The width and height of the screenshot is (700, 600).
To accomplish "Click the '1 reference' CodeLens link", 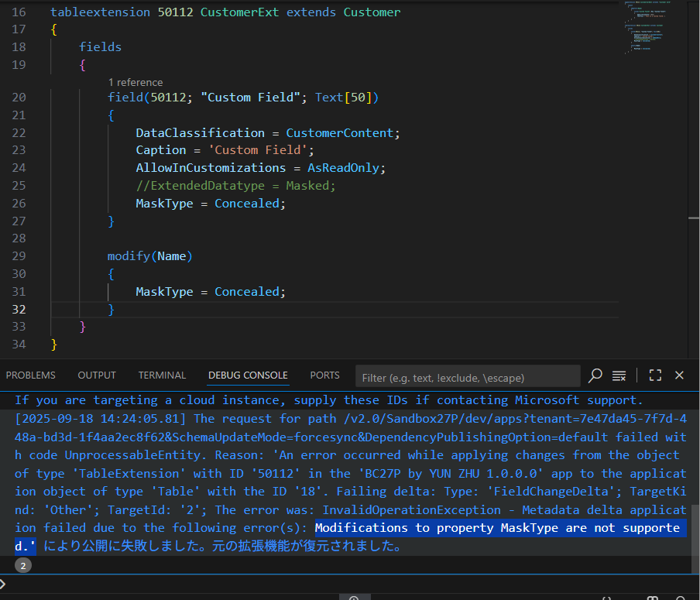I will [136, 82].
